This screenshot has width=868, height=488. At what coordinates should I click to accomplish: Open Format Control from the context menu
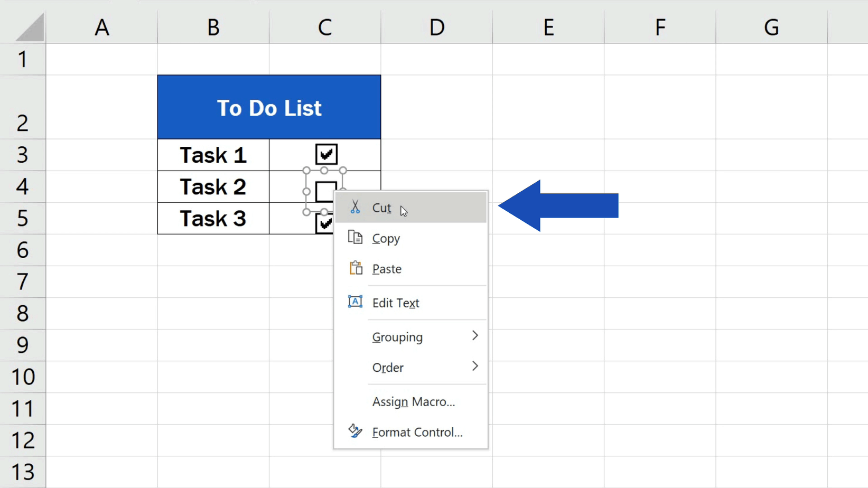point(417,431)
